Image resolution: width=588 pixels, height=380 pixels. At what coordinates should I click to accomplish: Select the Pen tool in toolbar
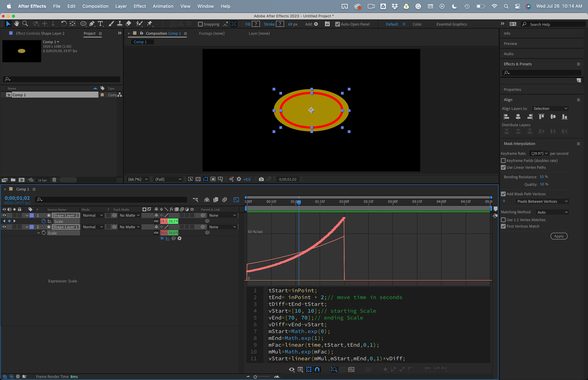[x=92, y=24]
